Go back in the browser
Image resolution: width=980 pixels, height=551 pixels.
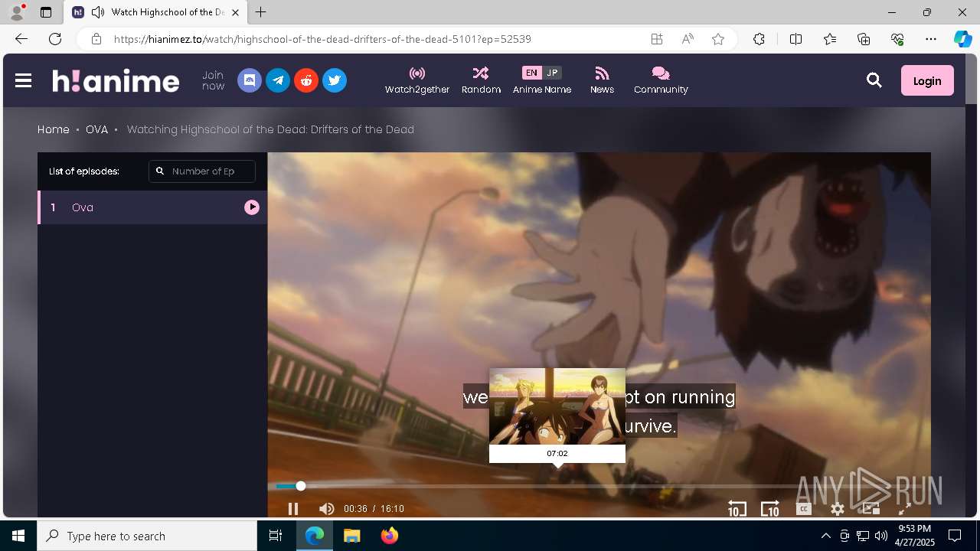21,39
